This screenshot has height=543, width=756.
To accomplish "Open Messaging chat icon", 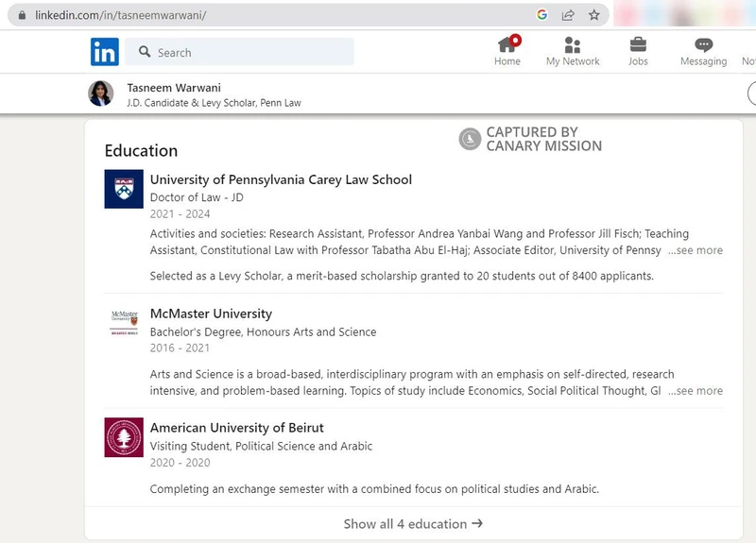I will click(703, 44).
